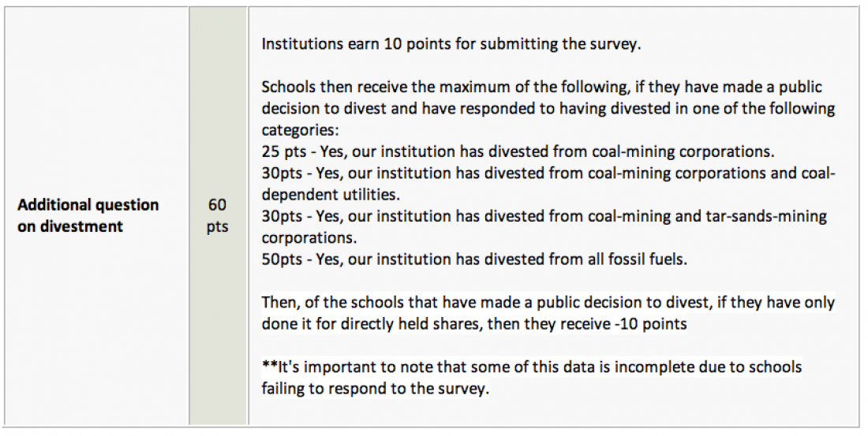Select the 30pts coal-dependent utilities option text
The height and width of the screenshot is (436, 868).
coord(548,184)
